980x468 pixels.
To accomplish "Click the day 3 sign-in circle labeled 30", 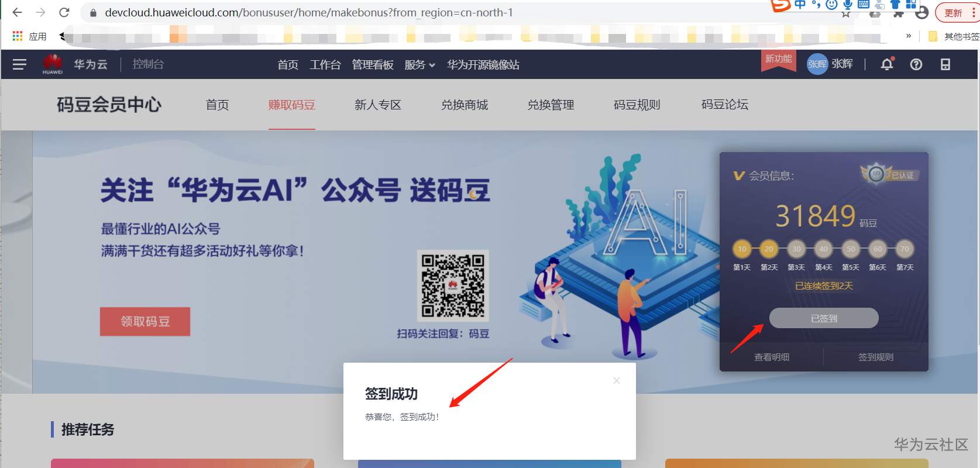I will click(796, 249).
